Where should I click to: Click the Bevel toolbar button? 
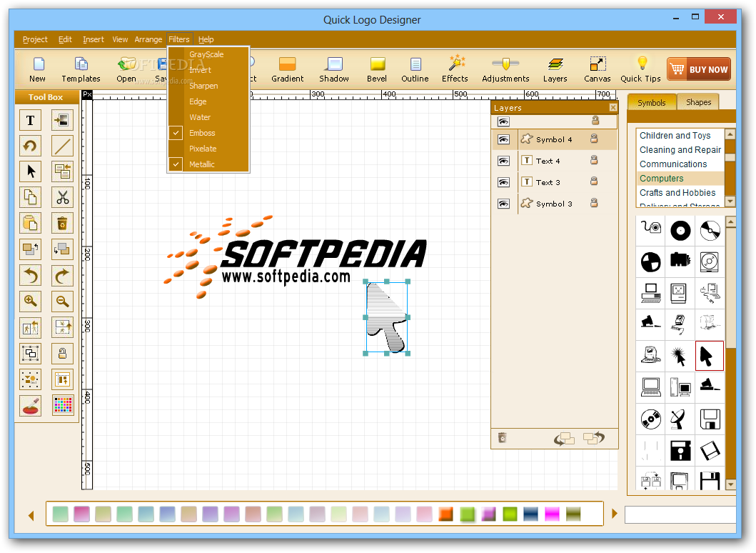(377, 69)
